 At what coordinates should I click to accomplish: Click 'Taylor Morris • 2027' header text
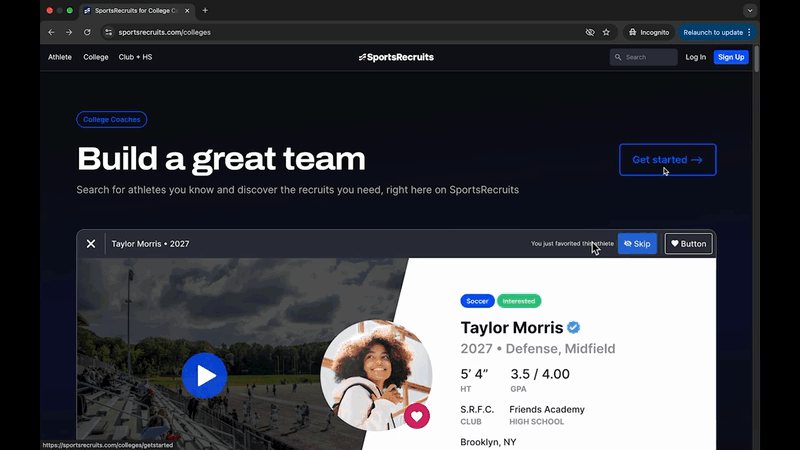coord(151,244)
